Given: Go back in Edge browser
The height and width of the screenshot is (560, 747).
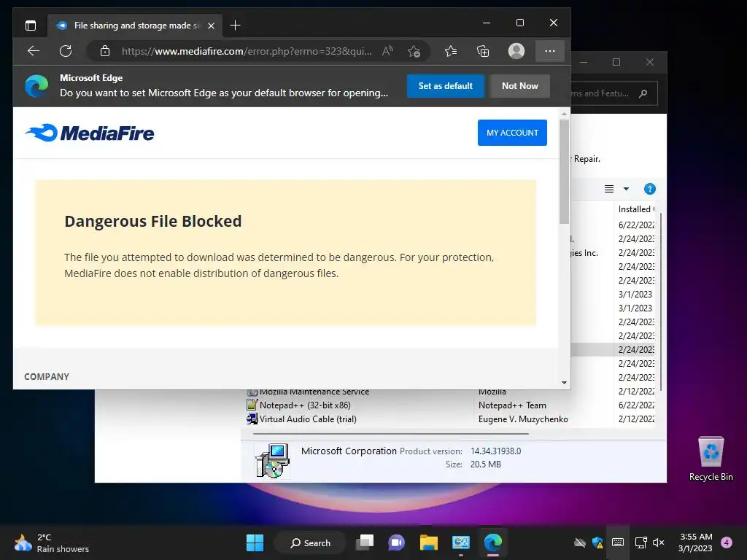Looking at the screenshot, I should point(34,51).
